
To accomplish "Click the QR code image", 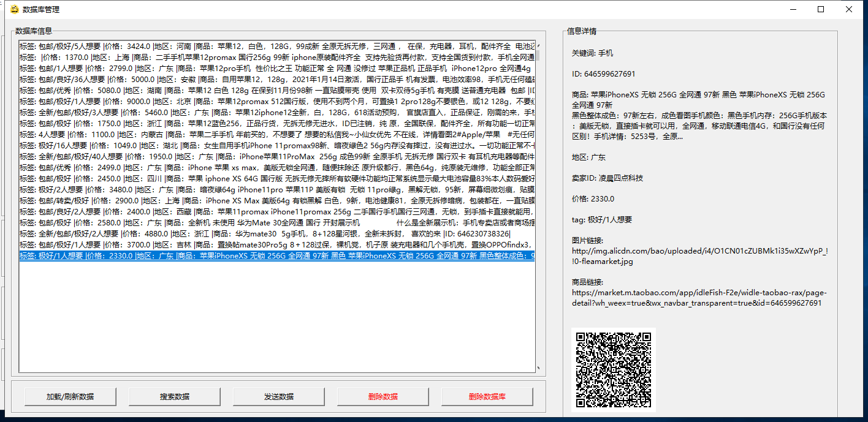I will (614, 369).
